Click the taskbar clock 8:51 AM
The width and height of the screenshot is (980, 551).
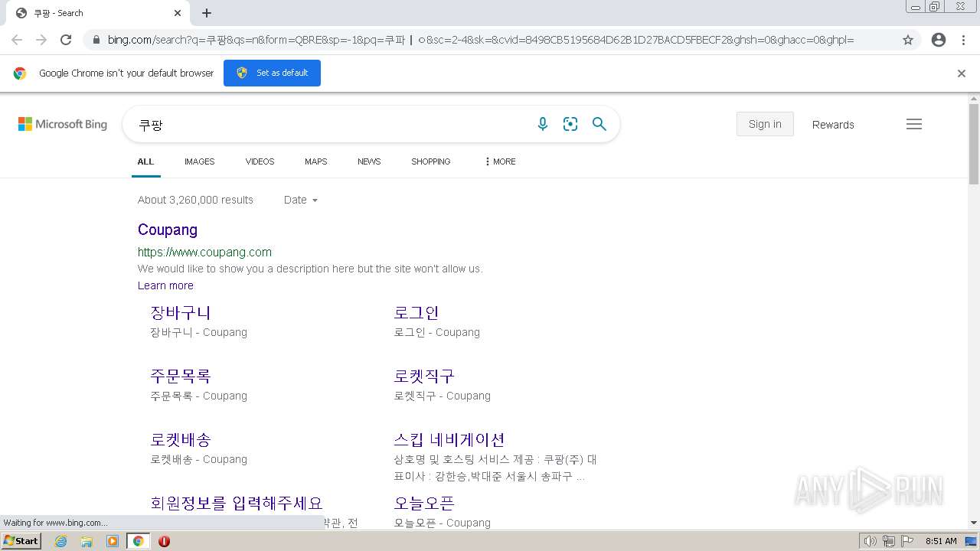(x=941, y=541)
